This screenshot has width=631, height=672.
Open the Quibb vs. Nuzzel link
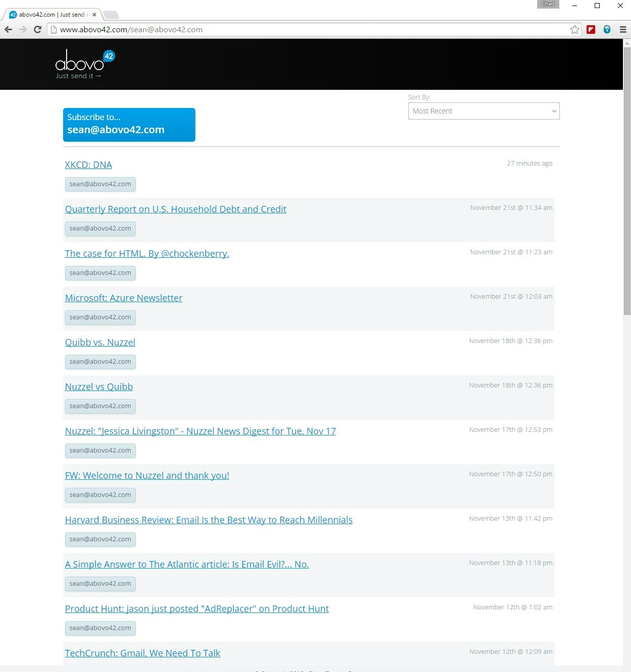coord(100,343)
